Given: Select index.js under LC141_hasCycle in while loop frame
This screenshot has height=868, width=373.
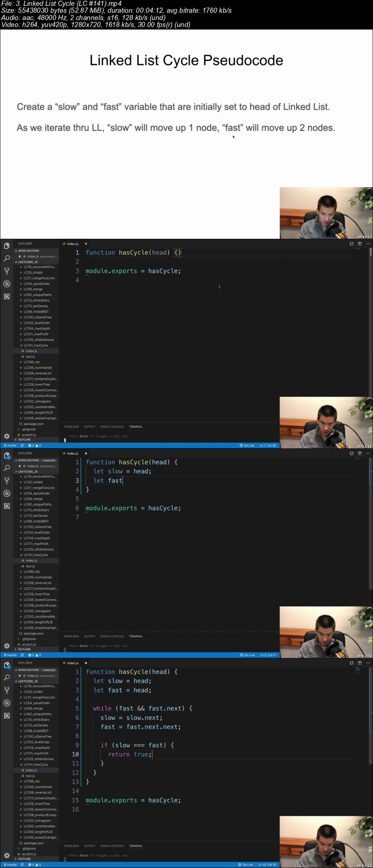Looking at the screenshot, I should (x=36, y=770).
